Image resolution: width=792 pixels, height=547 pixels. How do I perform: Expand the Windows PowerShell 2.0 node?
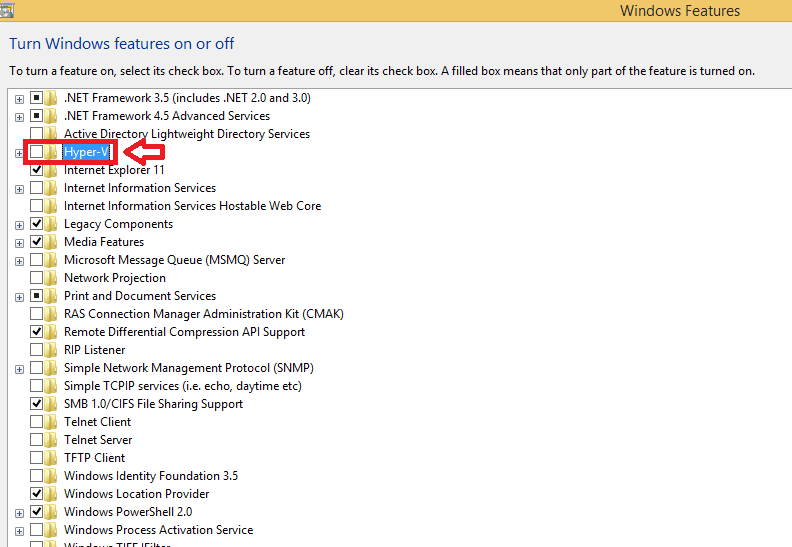pyautogui.click(x=19, y=514)
